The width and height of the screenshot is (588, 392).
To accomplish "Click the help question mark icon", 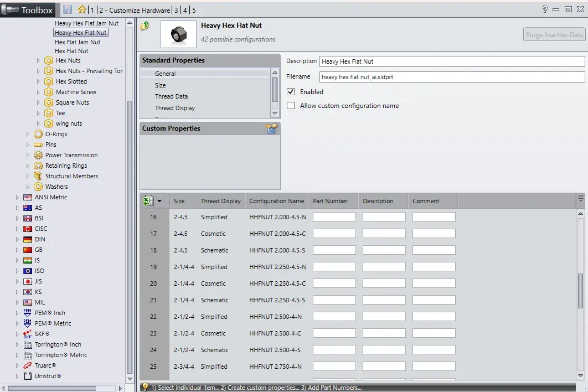I will [545, 9].
